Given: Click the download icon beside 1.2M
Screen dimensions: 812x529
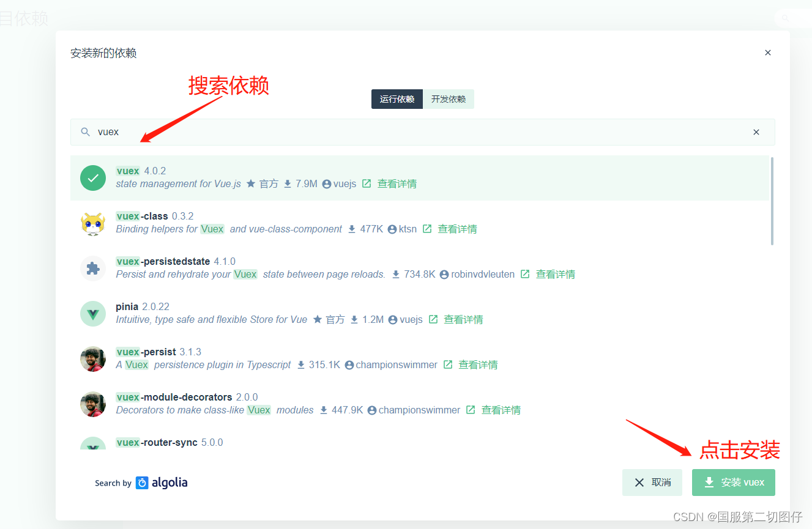Looking at the screenshot, I should pos(354,319).
